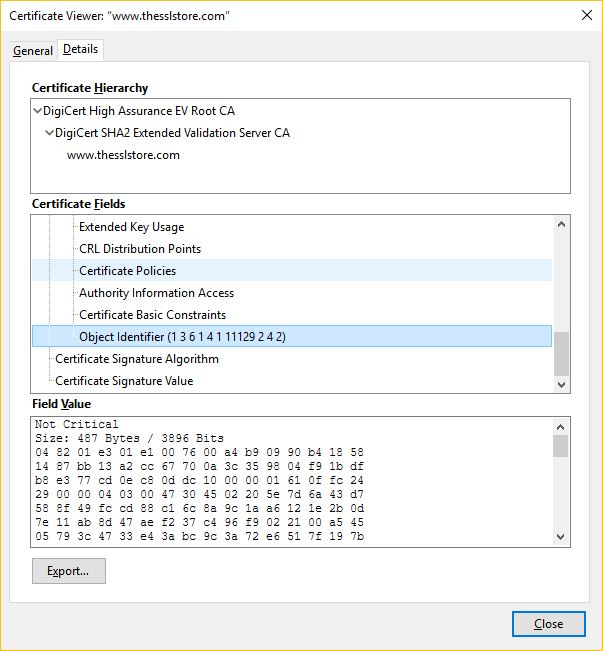The width and height of the screenshot is (603, 651).
Task: Select Authority Information Access field
Action: click(x=156, y=293)
